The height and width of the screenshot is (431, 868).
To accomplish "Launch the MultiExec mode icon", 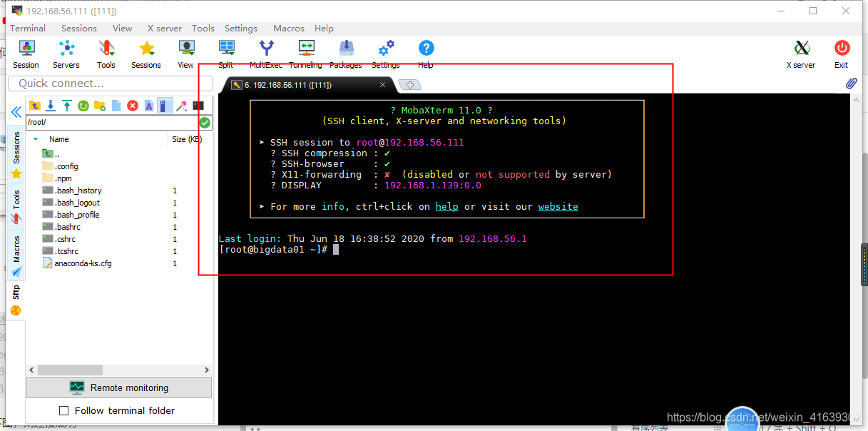I will [266, 54].
